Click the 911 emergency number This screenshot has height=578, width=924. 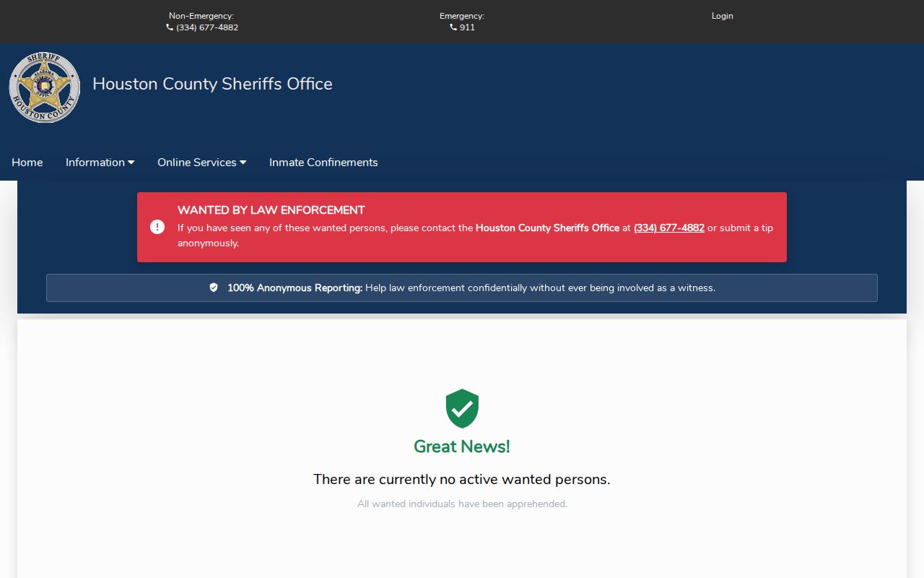[467, 27]
